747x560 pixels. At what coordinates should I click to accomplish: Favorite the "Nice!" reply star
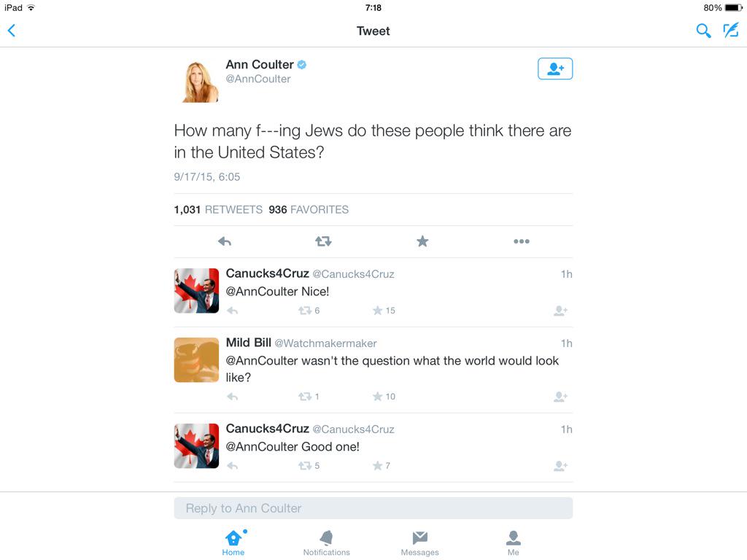pos(378,311)
